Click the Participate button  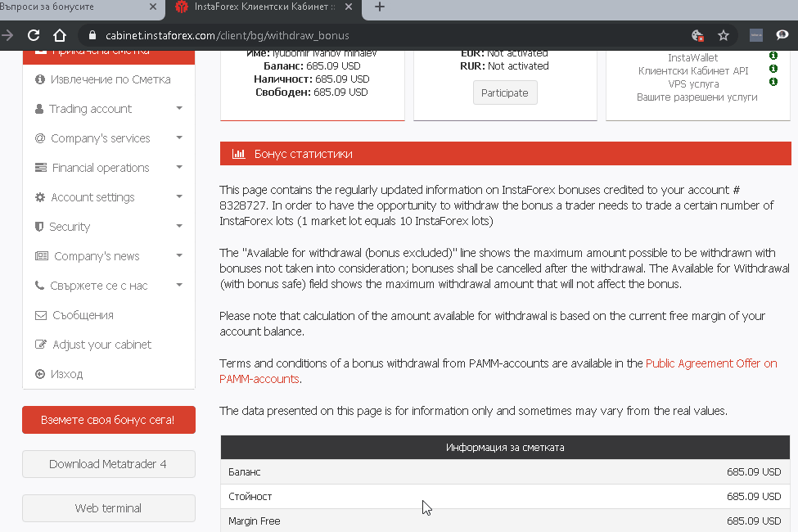point(505,92)
